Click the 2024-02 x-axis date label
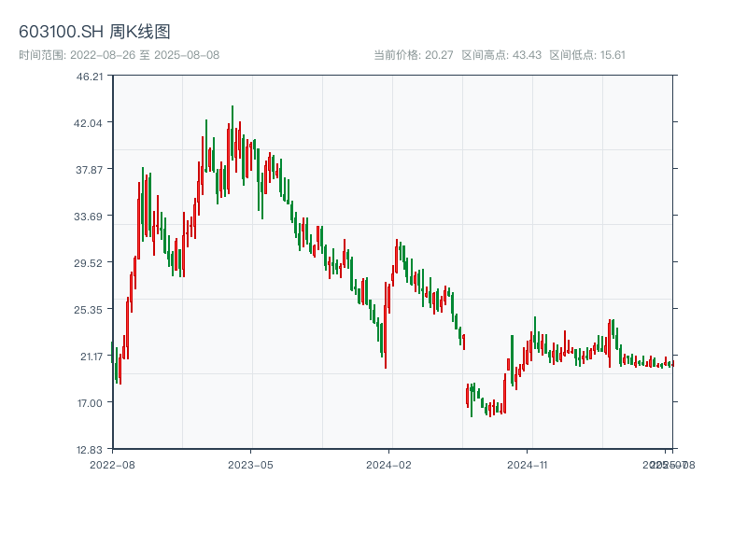The image size is (747, 560). tap(389, 464)
